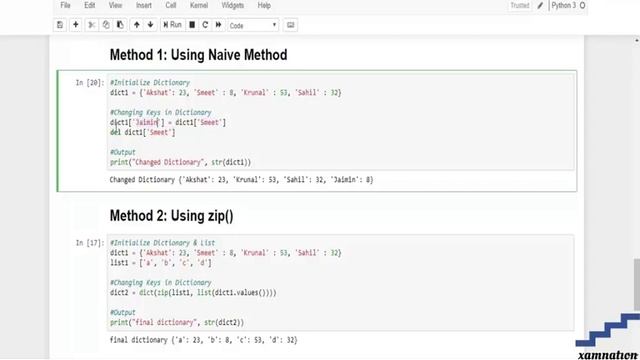Click the pencil edit mode icon
The height and width of the screenshot is (360, 640).
click(x=540, y=5)
